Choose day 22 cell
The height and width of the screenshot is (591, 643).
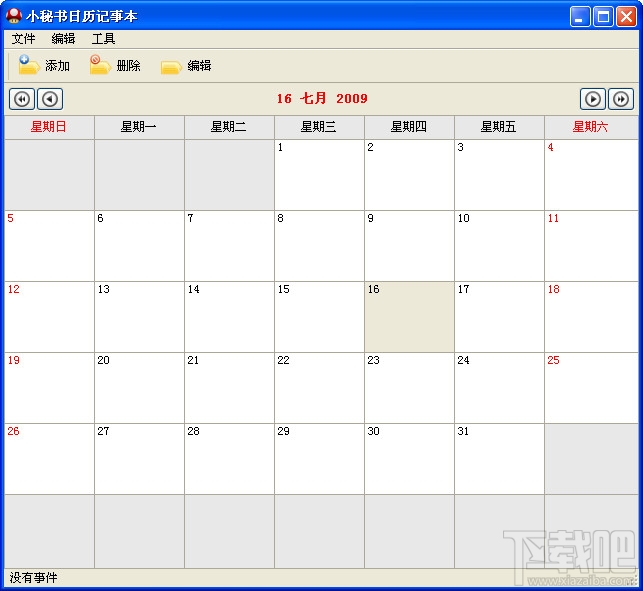click(x=319, y=388)
